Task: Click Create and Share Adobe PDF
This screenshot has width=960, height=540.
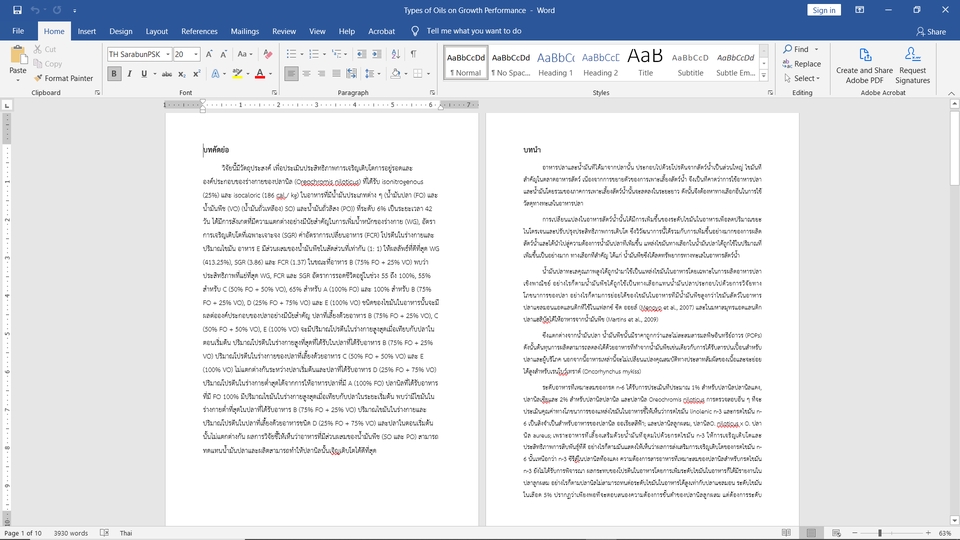Action: [864, 66]
